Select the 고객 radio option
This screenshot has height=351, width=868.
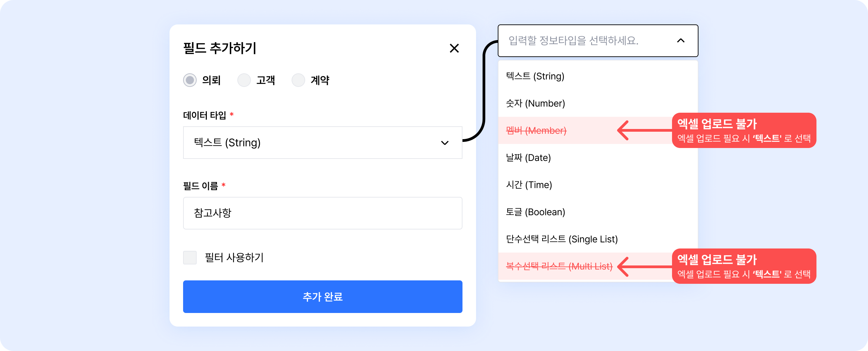pos(244,80)
